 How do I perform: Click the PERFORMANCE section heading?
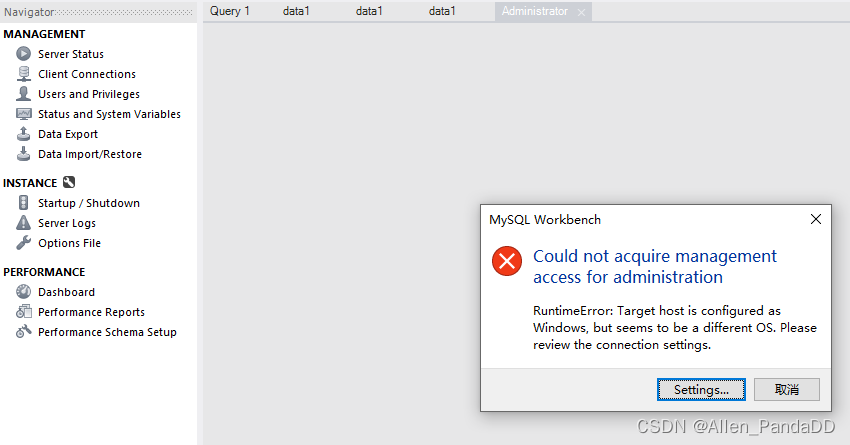(44, 272)
